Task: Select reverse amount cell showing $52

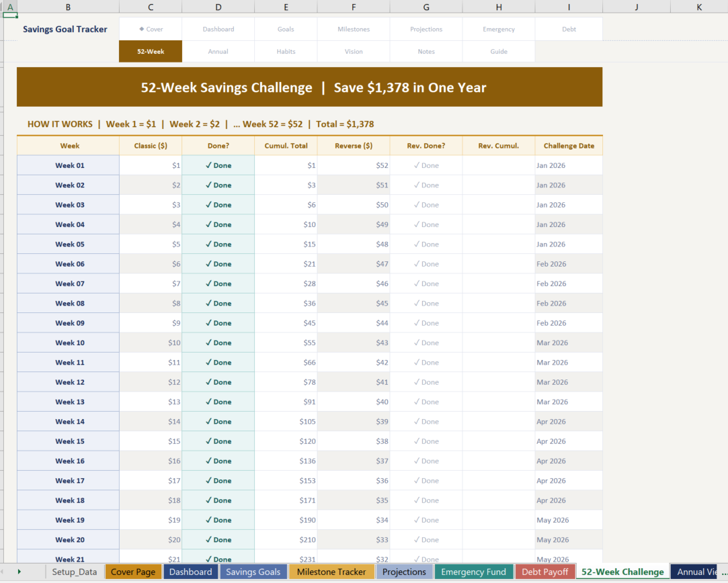Action: (354, 165)
